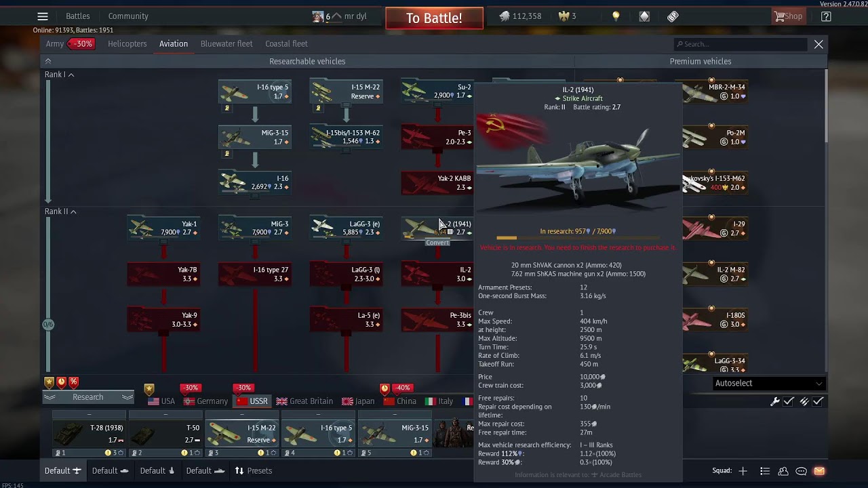
Task: Toggle the automatic repair checkbox
Action: click(789, 402)
